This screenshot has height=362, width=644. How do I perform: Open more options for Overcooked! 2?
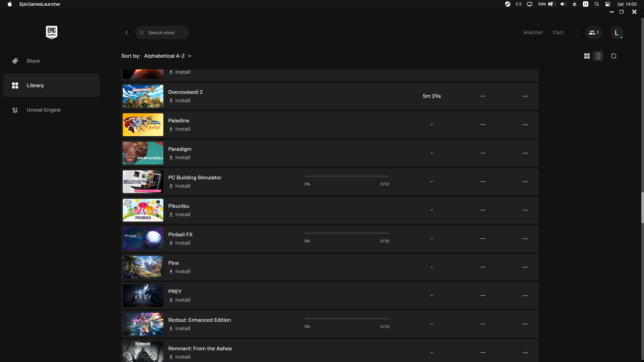pyautogui.click(x=525, y=96)
